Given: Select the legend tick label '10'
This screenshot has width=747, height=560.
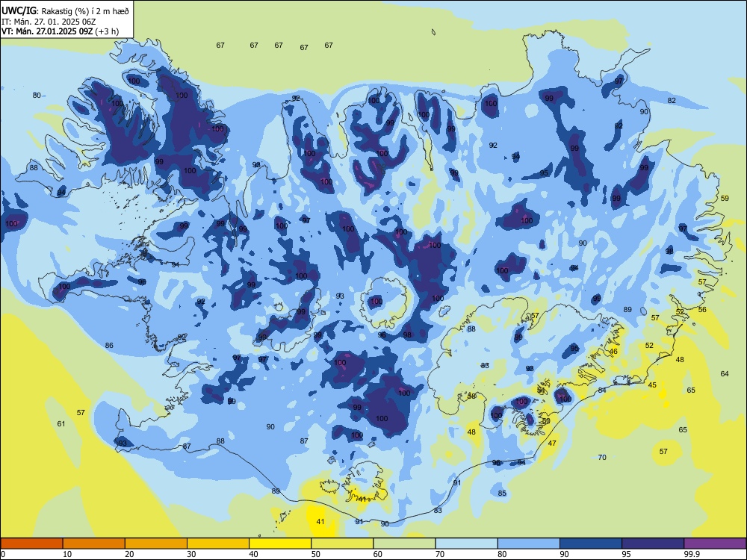Looking at the screenshot, I should [x=67, y=554].
